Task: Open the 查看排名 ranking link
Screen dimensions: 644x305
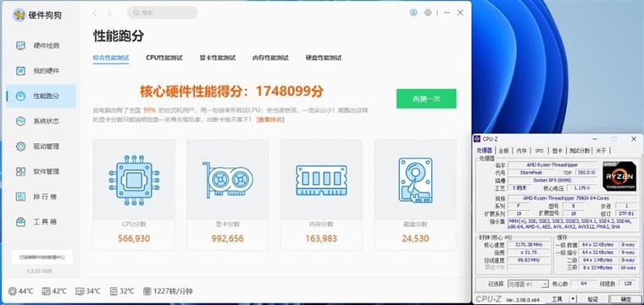Action: 269,119
